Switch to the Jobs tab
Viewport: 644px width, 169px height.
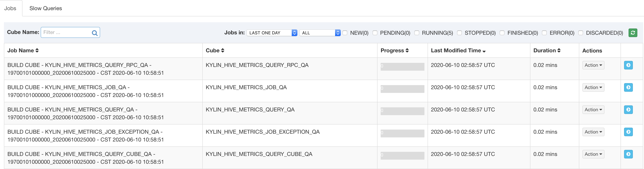click(x=10, y=8)
